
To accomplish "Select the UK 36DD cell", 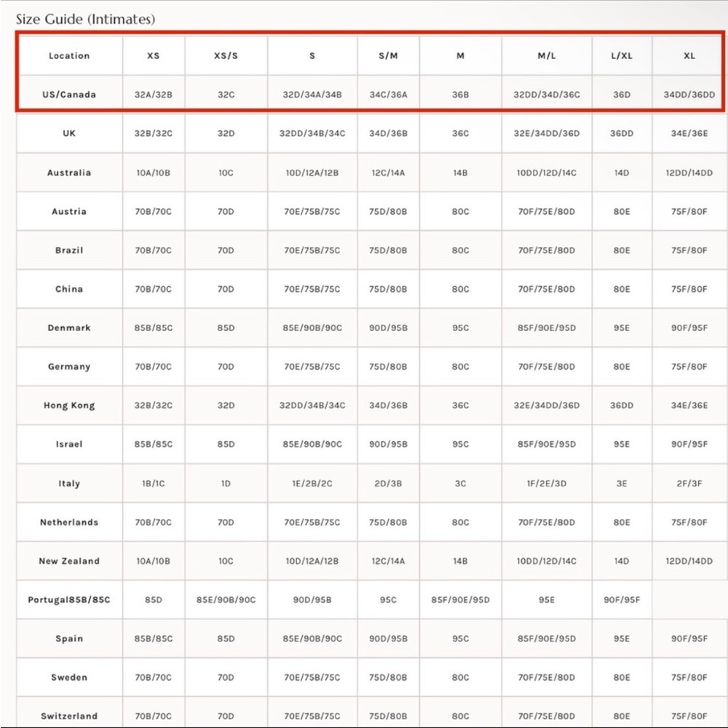I will pyautogui.click(x=621, y=133).
